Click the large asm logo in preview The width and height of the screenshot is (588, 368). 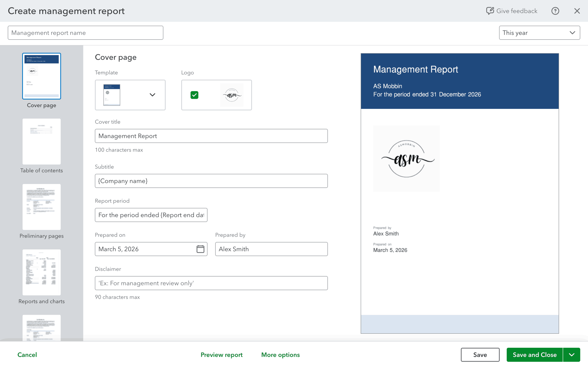406,159
